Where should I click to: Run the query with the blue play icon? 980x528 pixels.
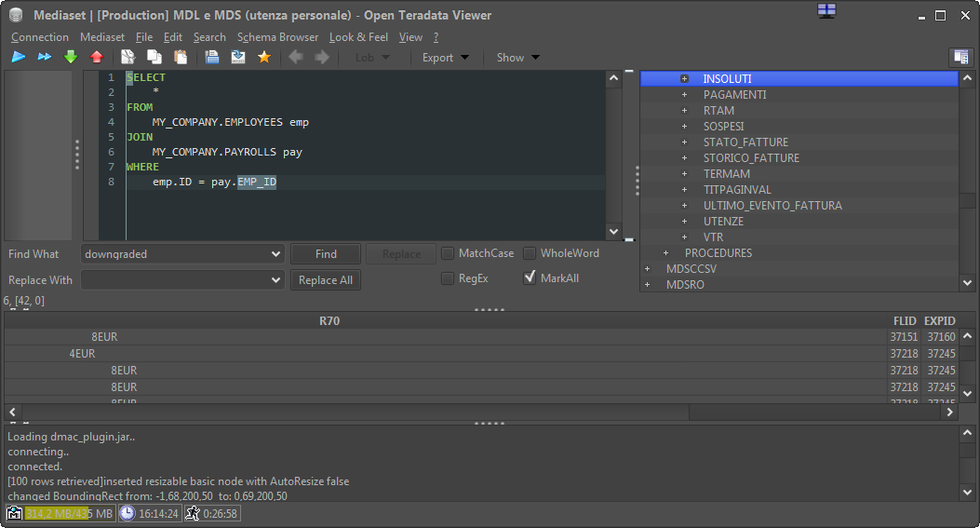(x=18, y=57)
